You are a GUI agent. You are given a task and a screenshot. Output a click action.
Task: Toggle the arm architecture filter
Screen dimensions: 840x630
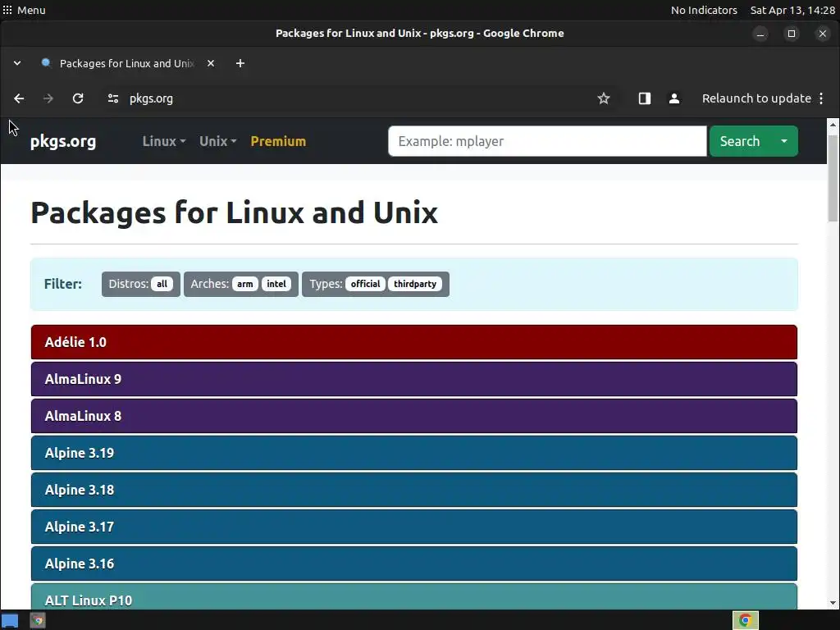point(244,284)
